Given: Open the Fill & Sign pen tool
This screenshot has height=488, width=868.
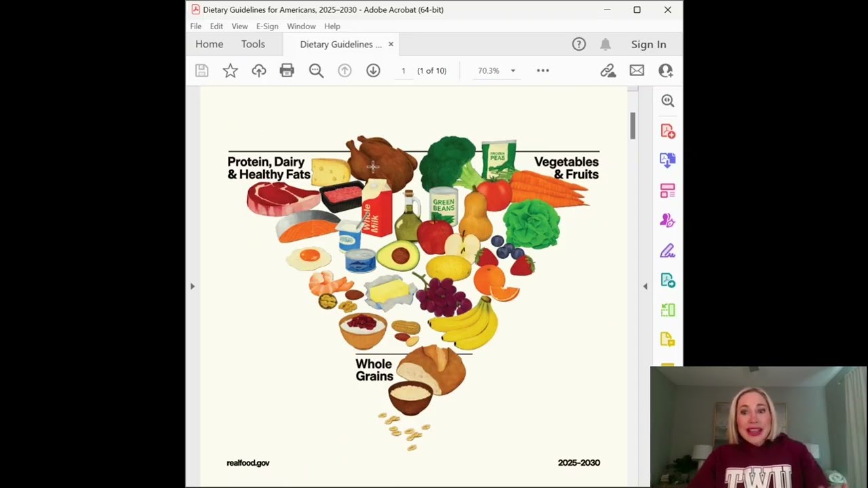Looking at the screenshot, I should pyautogui.click(x=667, y=251).
